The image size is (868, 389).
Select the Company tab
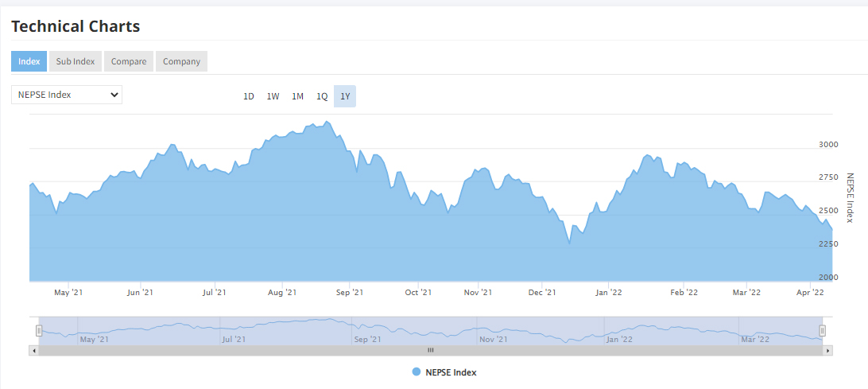tap(181, 61)
